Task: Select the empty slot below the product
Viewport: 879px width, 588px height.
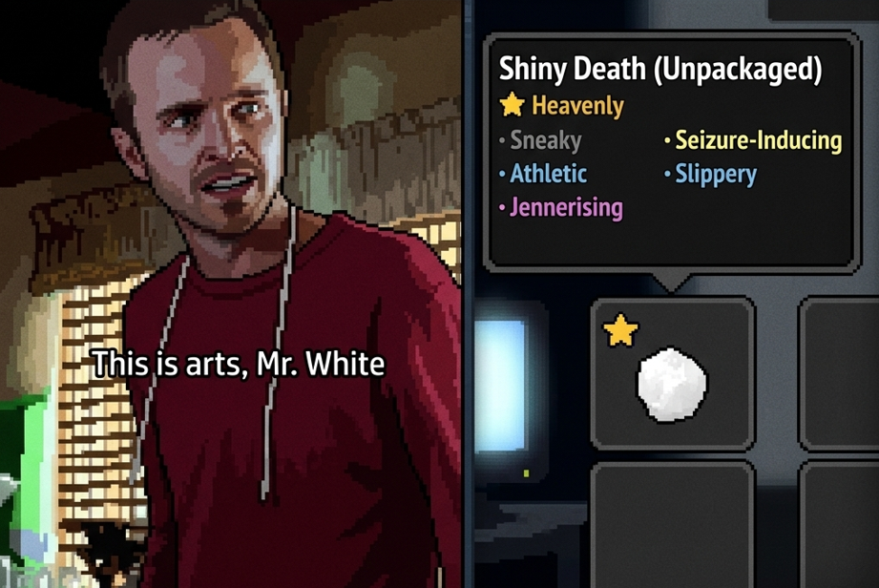Action: point(673,525)
